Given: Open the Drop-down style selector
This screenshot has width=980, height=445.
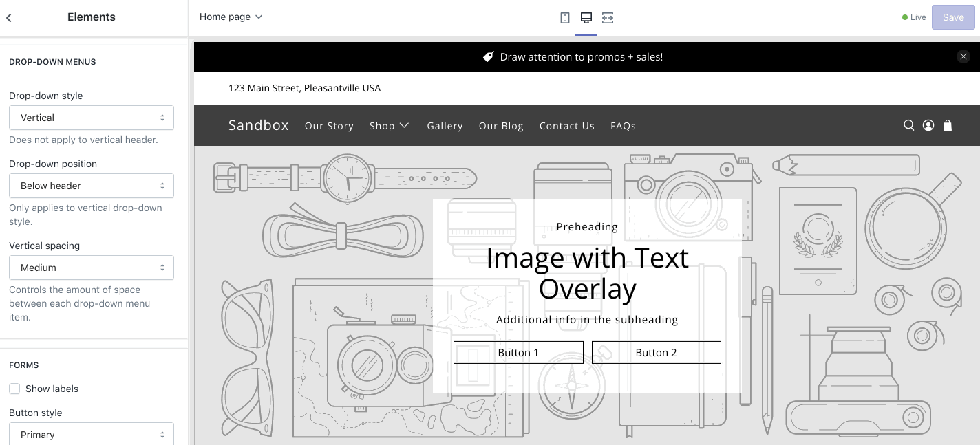Looking at the screenshot, I should (91, 118).
